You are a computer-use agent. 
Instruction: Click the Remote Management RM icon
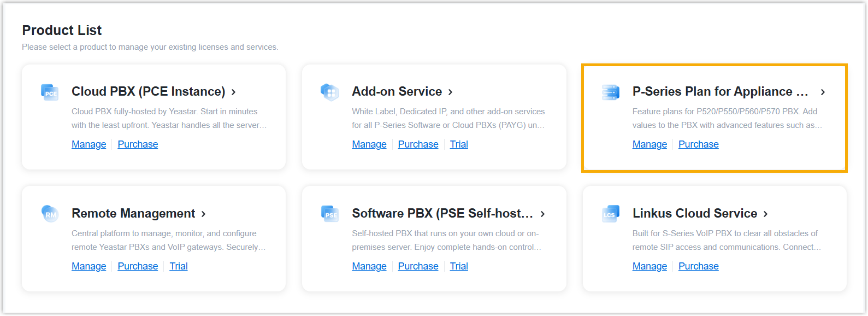point(50,213)
